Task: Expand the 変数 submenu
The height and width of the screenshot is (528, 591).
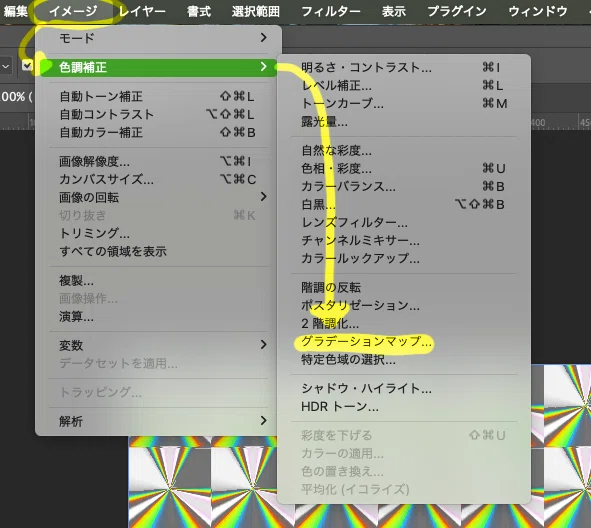Action: [158, 345]
